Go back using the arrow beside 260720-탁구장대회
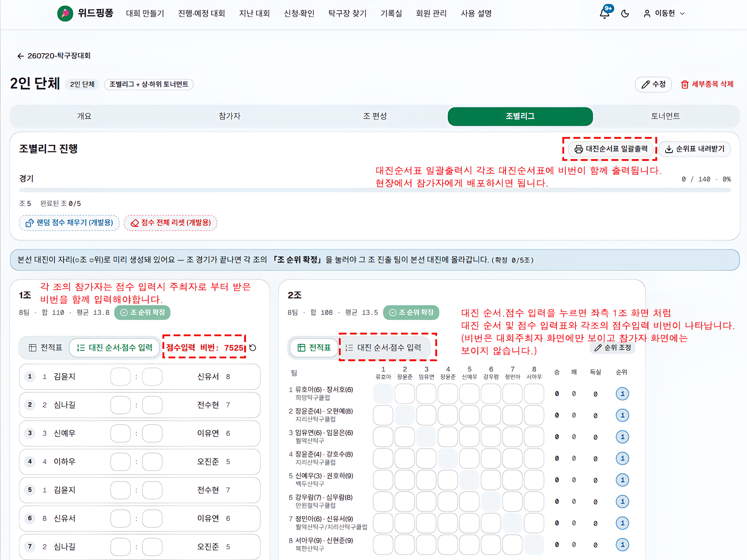 [21, 56]
